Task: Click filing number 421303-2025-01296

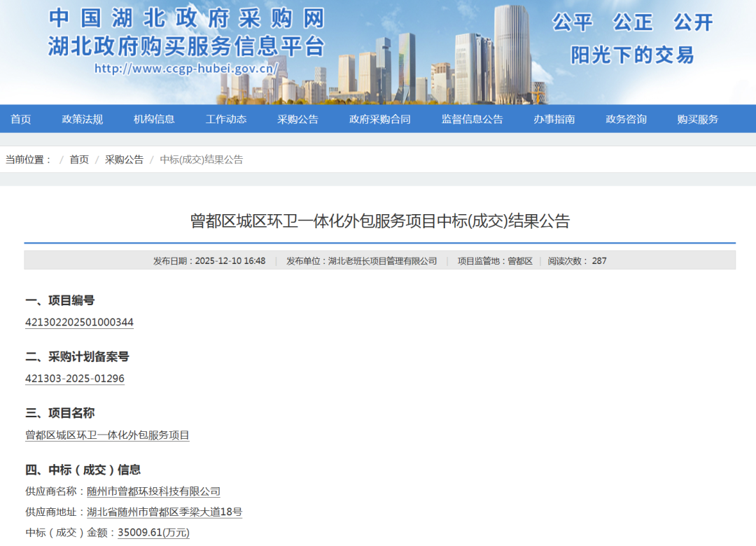Action: [75, 379]
